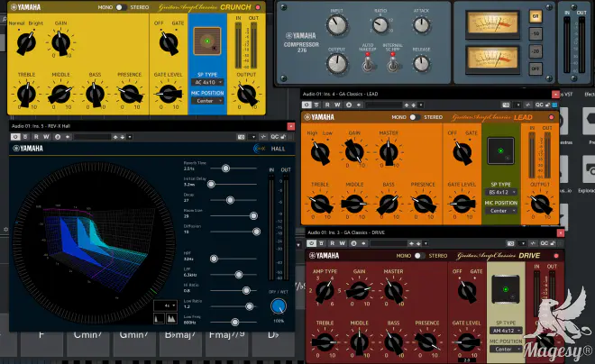The height and width of the screenshot is (364, 595).
Task: Adjust REV-X Reverb Time slider handle
Action: [x=225, y=168]
